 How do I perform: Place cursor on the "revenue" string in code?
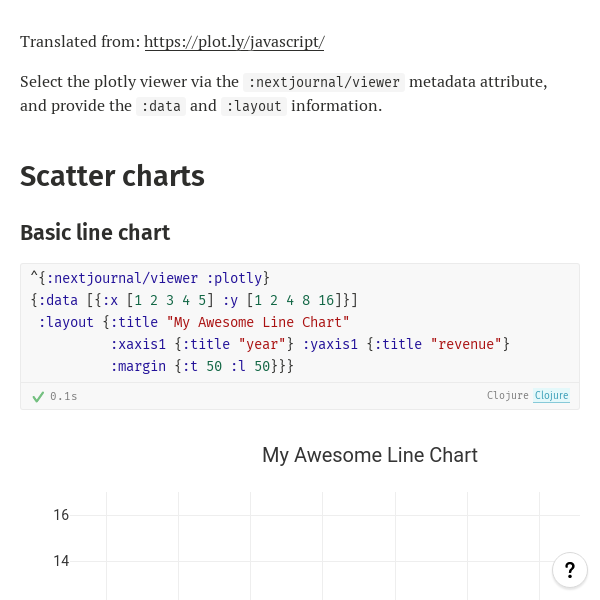(466, 344)
